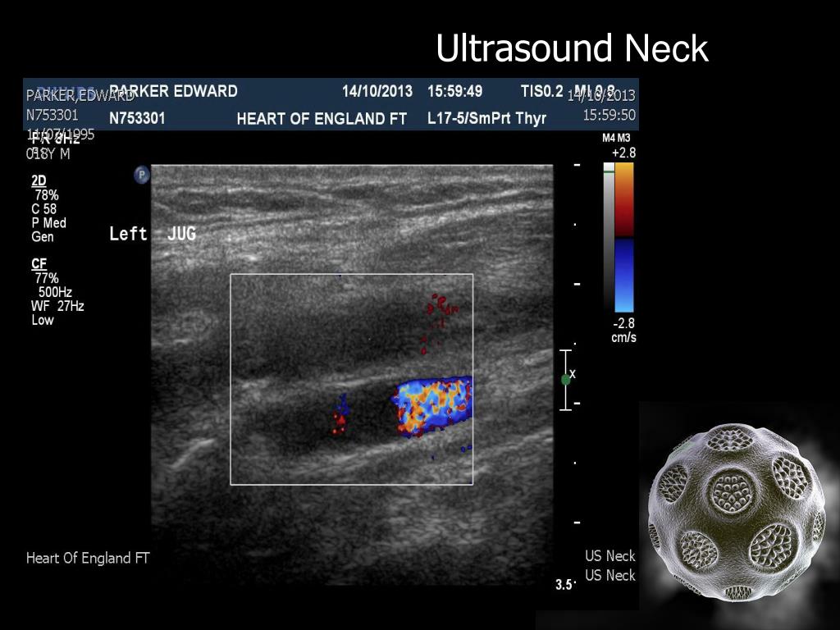Click the "L17-5/SmPrt Thyr" transducer preset label
The width and height of the screenshot is (840, 630).
coord(486,118)
